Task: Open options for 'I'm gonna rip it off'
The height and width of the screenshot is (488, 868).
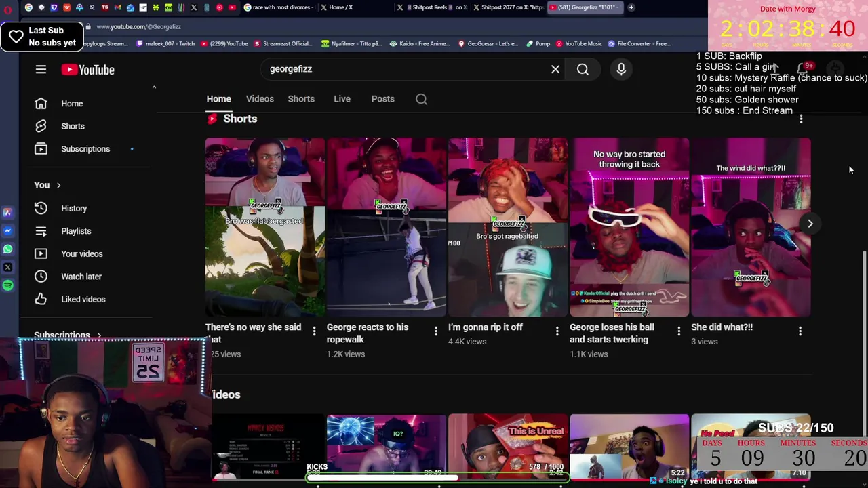Action: (x=557, y=331)
